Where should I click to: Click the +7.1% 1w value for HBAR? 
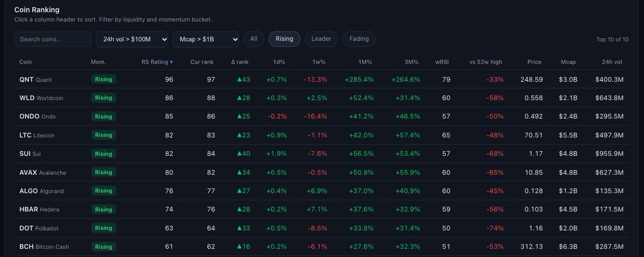point(317,209)
